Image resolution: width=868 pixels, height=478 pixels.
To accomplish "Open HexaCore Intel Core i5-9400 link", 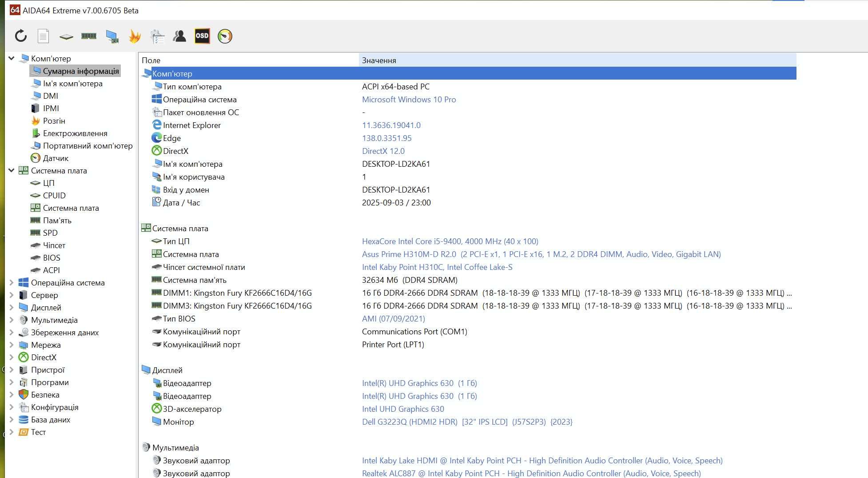I will [450, 241].
